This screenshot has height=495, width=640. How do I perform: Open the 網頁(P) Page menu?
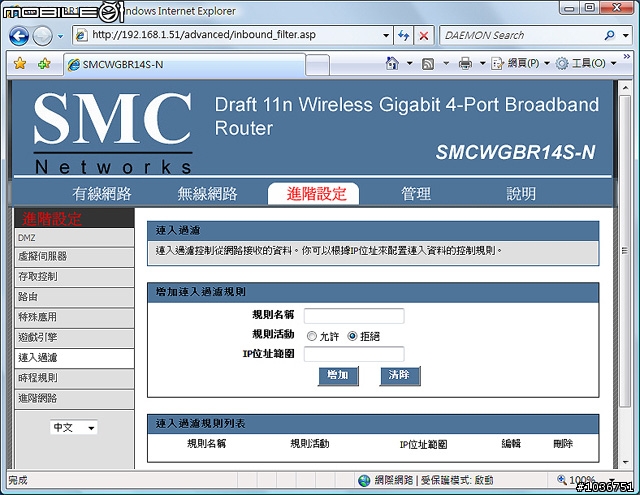click(521, 64)
